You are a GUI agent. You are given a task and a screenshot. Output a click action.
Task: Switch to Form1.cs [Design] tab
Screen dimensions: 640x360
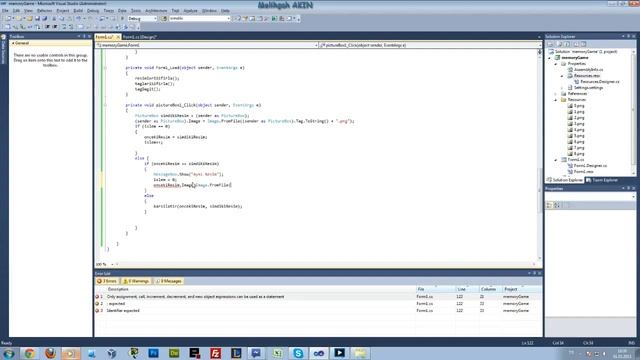point(140,37)
